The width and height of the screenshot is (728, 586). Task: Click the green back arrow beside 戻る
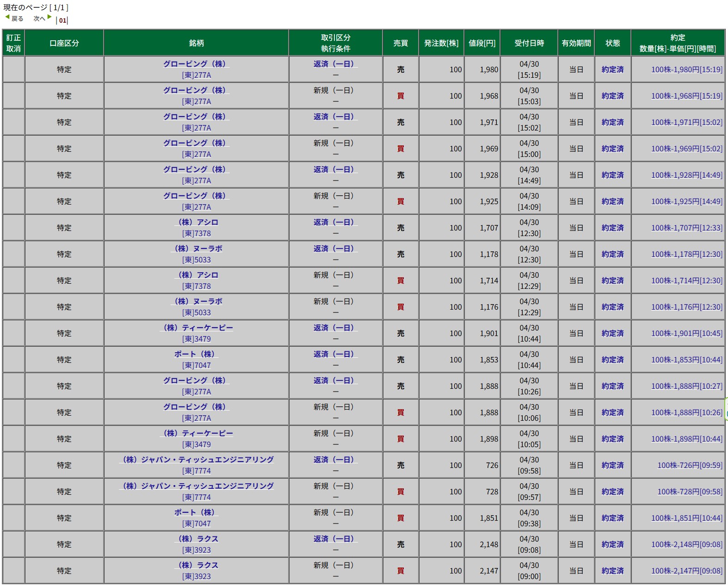7,17
